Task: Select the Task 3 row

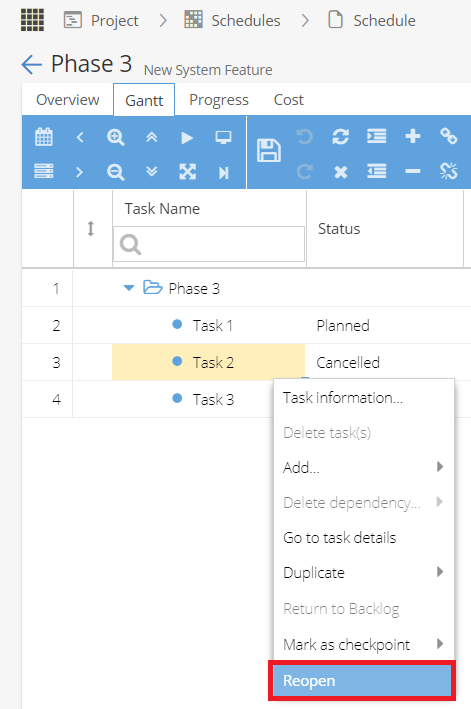Action: click(x=213, y=399)
